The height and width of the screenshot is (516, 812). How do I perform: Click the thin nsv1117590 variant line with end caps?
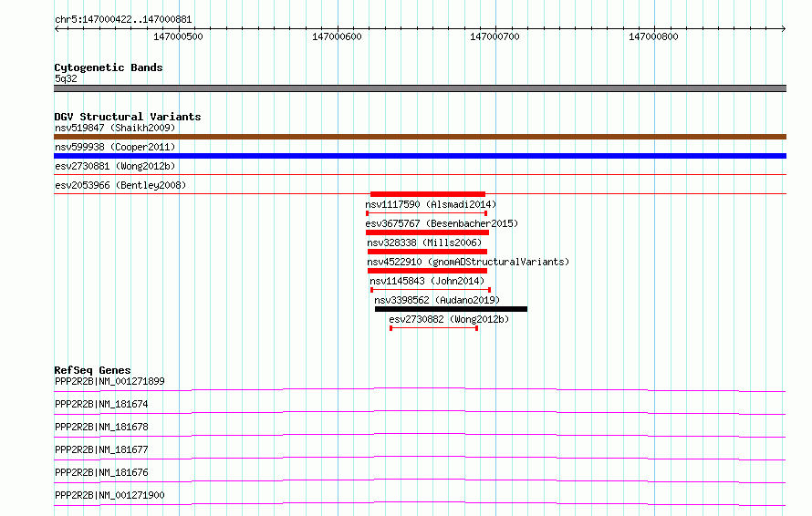[x=426, y=213]
